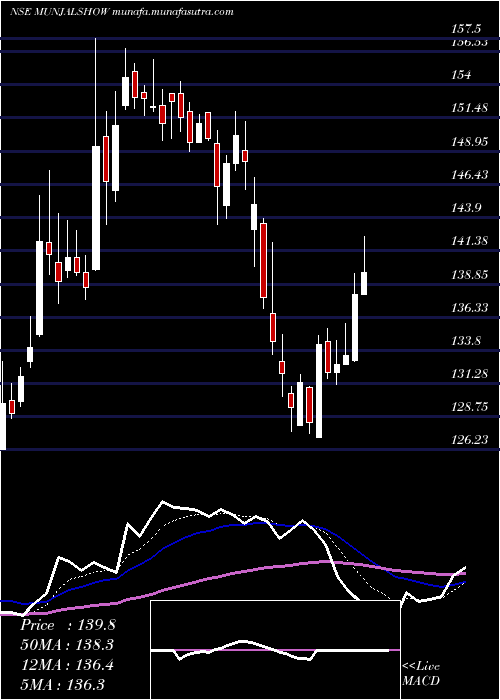Screen dimensions: 500x700
Task: Select the 143.9 axis value
Action: tap(466, 208)
